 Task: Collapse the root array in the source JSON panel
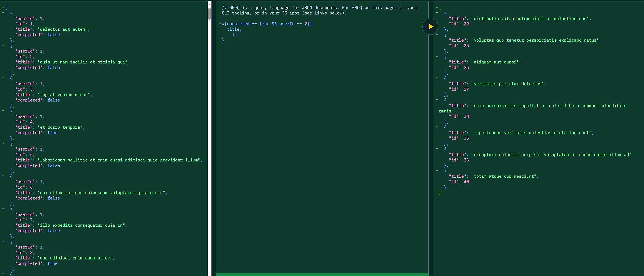(3, 8)
